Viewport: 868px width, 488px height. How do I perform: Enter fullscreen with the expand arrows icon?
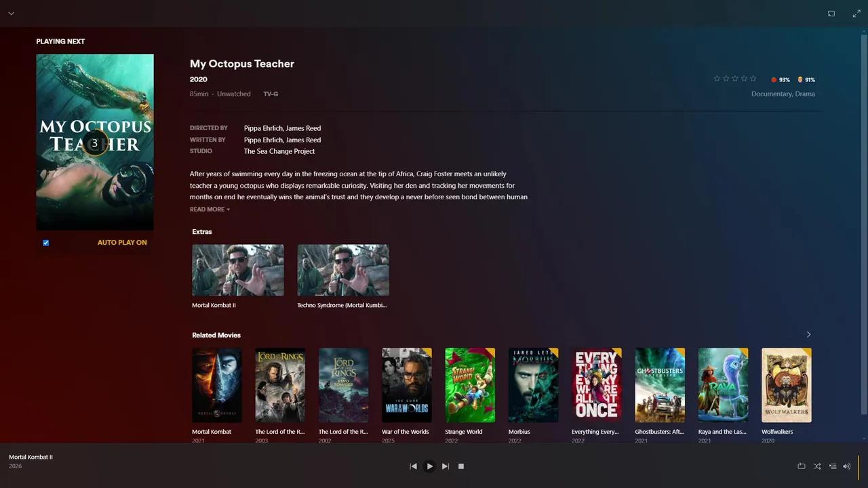856,14
